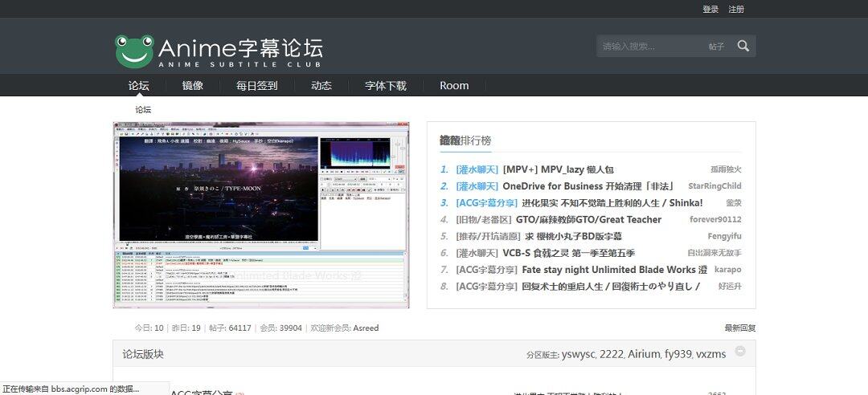The width and height of the screenshot is (868, 395).
Task: Click the 排行榜 panel heading
Action: (465, 141)
